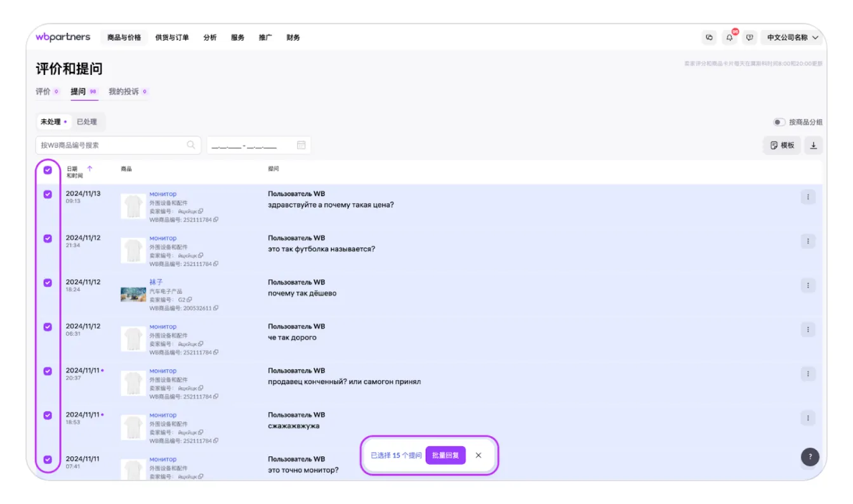
Task: Click the feedback chat icon in the header
Action: [x=750, y=38]
